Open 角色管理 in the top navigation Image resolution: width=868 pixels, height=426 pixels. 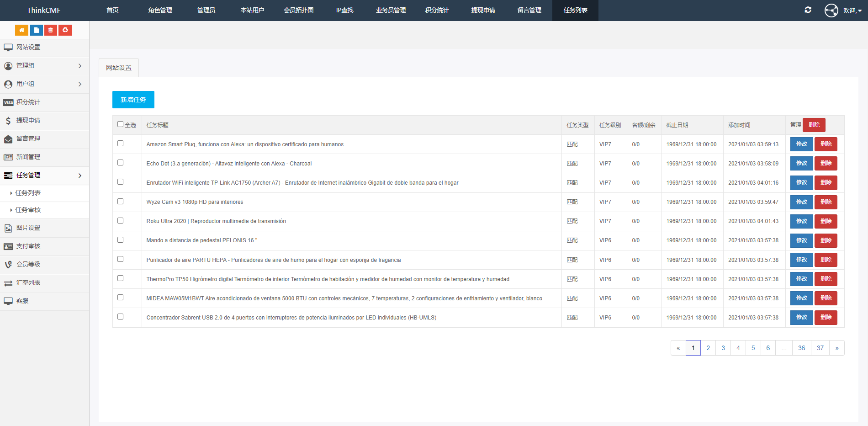(160, 10)
